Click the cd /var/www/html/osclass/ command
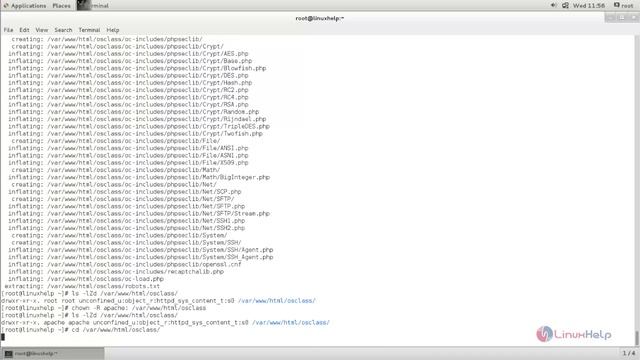 tap(116, 330)
